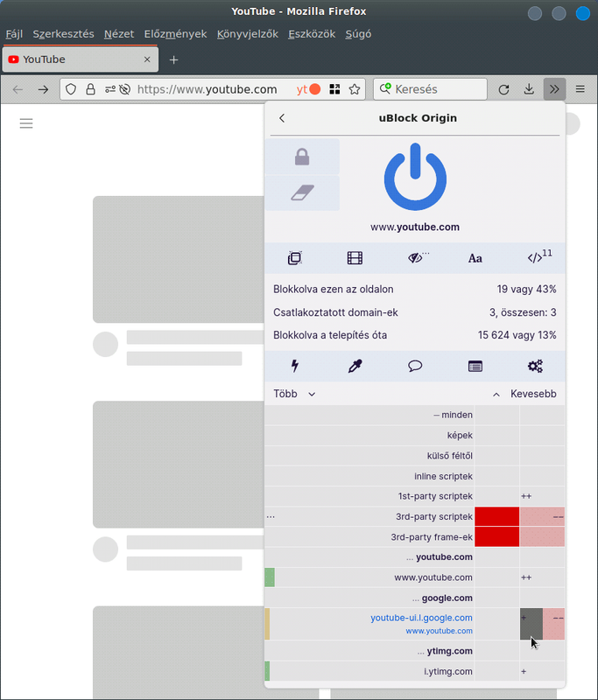Click site security lock icon
Viewport: 598px width, 700px height.
91,89
